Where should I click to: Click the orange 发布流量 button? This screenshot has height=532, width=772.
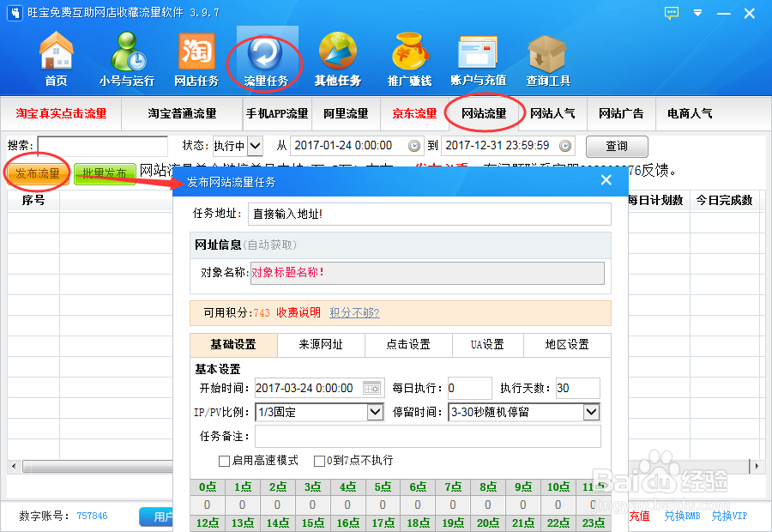coord(38,173)
